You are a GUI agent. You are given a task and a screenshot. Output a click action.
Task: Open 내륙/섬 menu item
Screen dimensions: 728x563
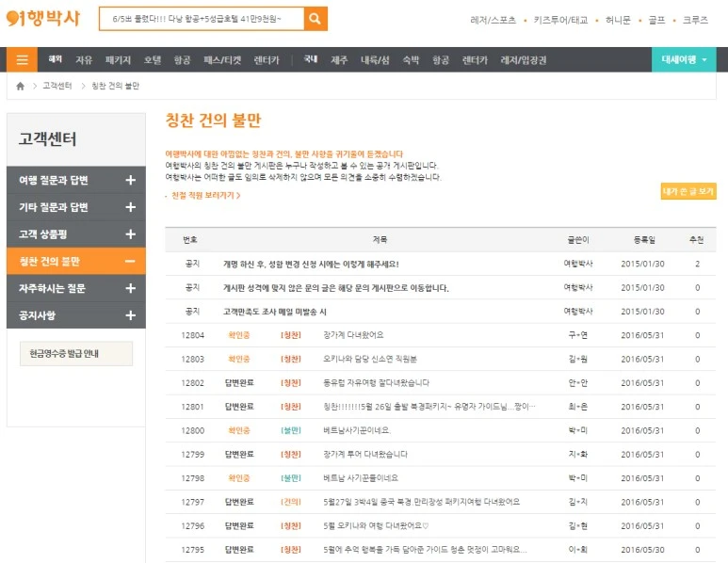(x=375, y=60)
